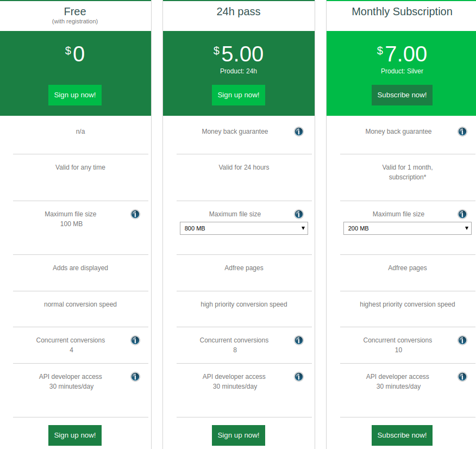Open info icon for Free plan maximum file size
This screenshot has width=476, height=449.
pos(135,214)
